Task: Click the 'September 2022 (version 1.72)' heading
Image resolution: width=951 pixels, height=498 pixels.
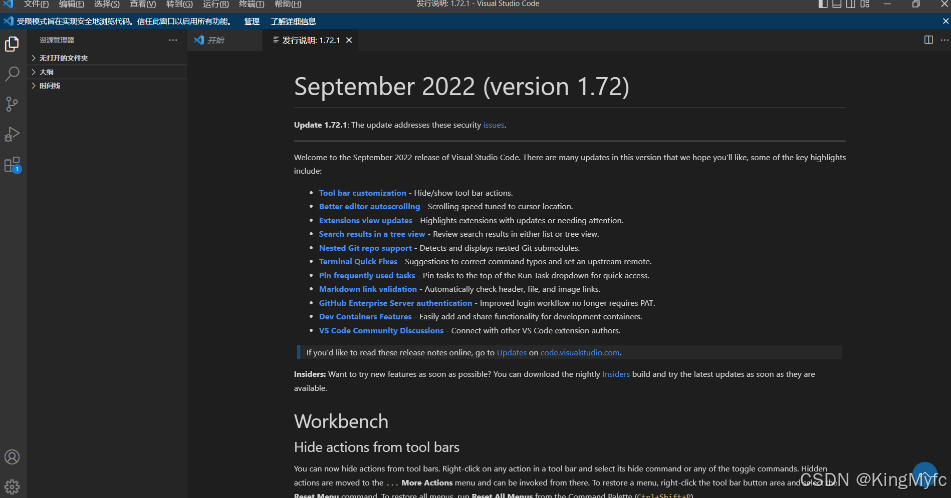Action: pyautogui.click(x=462, y=86)
